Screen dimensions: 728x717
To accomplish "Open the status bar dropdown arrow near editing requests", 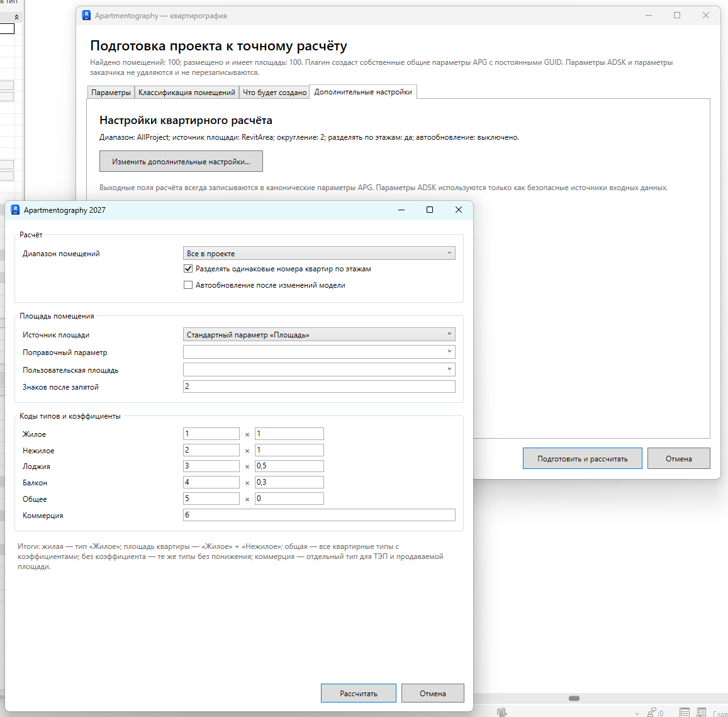I will [x=637, y=713].
